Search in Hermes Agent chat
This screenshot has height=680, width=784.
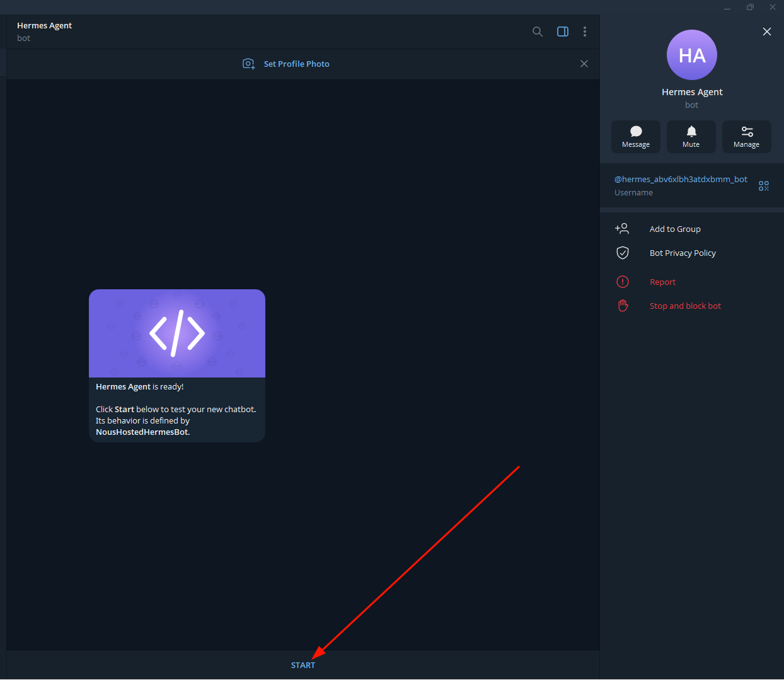click(538, 32)
